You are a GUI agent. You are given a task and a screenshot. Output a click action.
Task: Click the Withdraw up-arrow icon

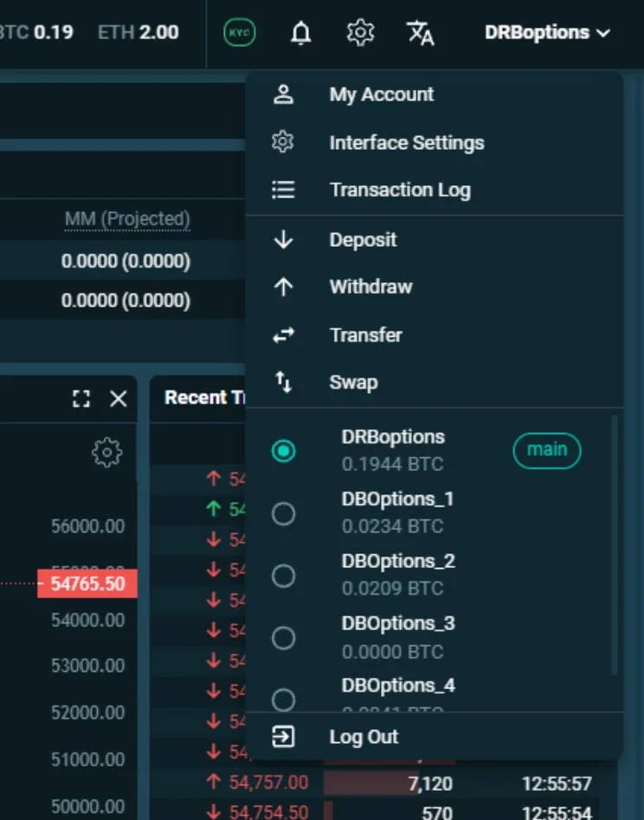(x=283, y=287)
